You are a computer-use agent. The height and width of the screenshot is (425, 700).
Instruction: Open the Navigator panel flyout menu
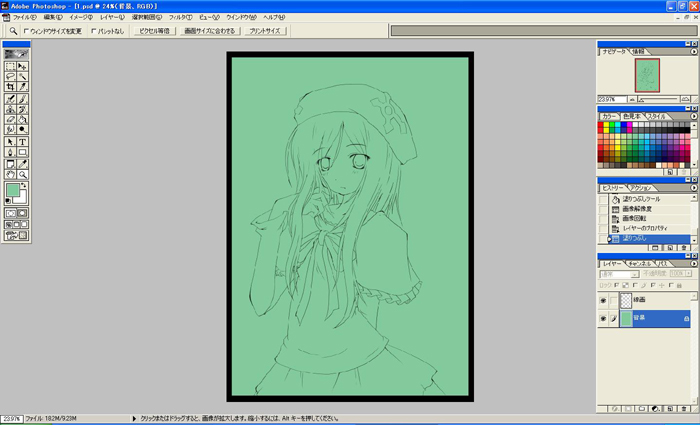[x=694, y=51]
